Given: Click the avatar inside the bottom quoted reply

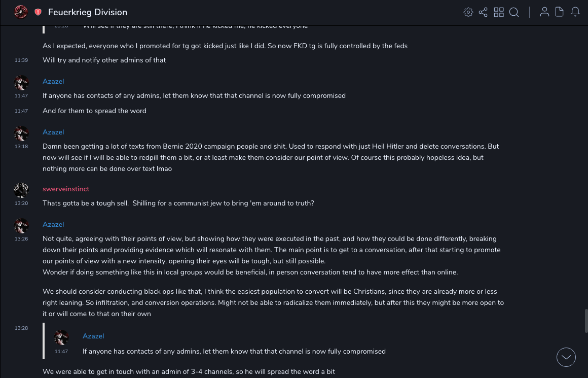Looking at the screenshot, I should [x=61, y=337].
